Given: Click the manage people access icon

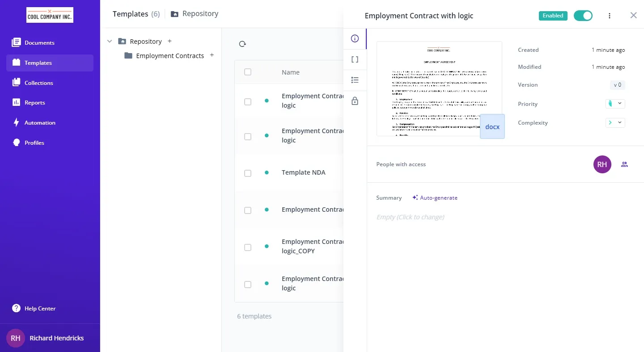Looking at the screenshot, I should tap(624, 164).
